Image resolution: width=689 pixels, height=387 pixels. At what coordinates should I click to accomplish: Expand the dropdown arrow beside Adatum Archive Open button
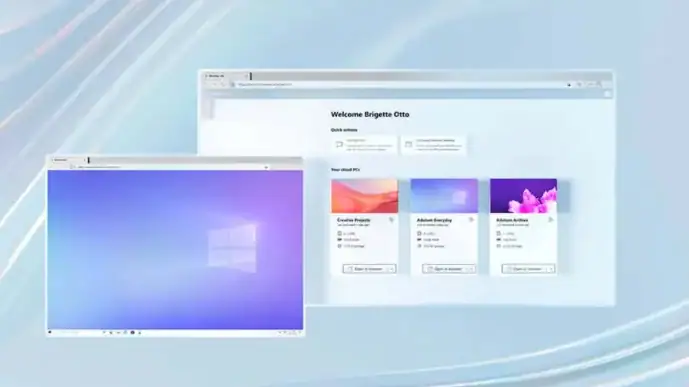tap(550, 269)
